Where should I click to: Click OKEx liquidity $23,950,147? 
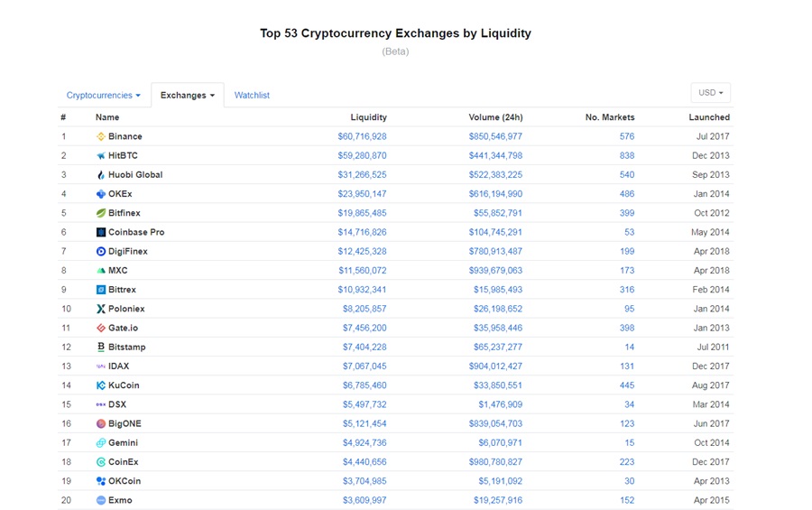pos(362,194)
